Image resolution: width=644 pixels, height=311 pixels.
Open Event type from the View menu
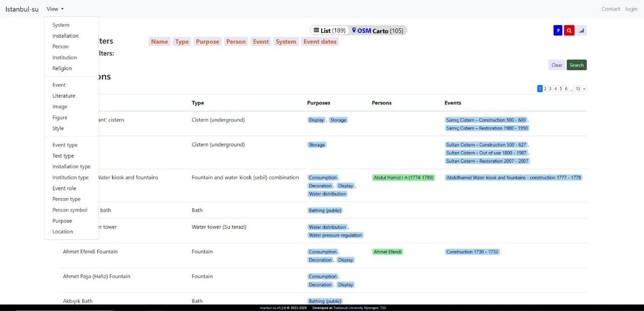click(x=65, y=145)
